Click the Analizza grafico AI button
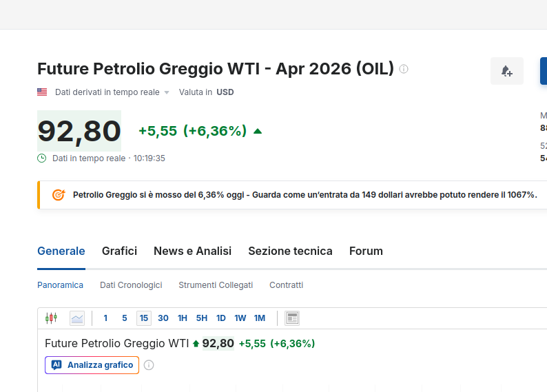Image resolution: width=547 pixels, height=392 pixels. coord(92,365)
